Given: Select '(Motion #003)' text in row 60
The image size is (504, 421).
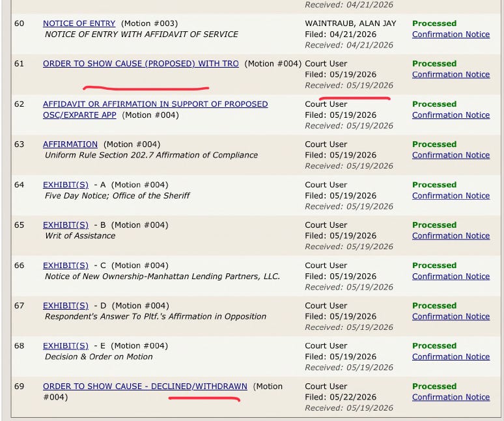Looking at the screenshot, I should click(x=150, y=23).
